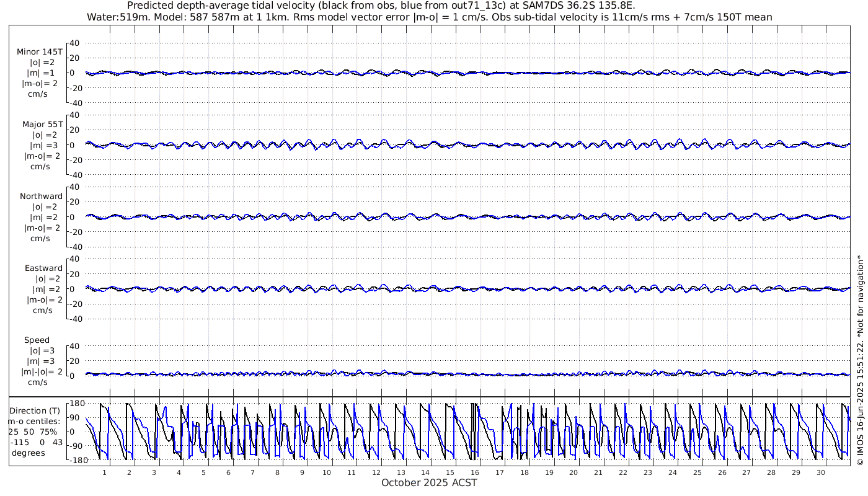Image resolution: width=868 pixels, height=496 pixels.
Task: Click day label '5' on the date axis
Action: pyautogui.click(x=203, y=472)
